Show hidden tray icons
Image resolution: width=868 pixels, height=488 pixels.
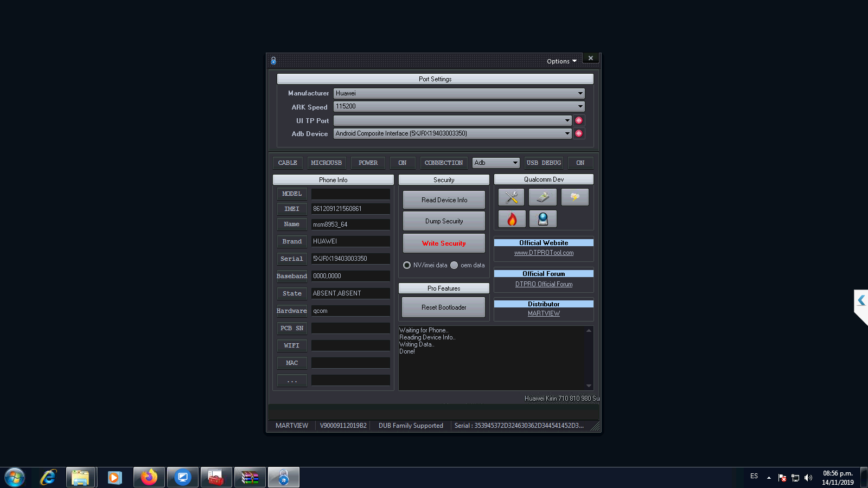(x=769, y=478)
